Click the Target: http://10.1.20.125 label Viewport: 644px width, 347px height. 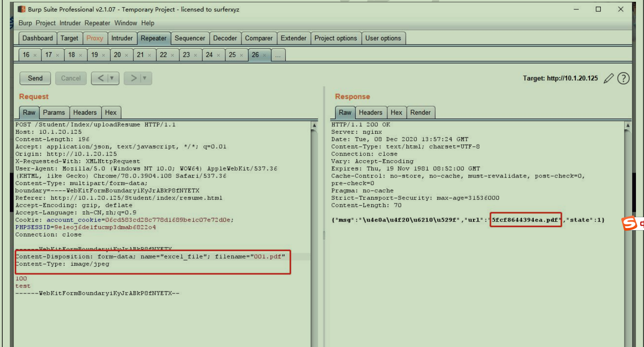561,78
